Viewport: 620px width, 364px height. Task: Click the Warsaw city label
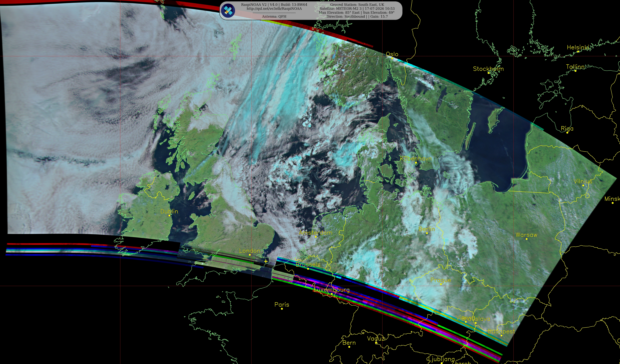click(526, 235)
